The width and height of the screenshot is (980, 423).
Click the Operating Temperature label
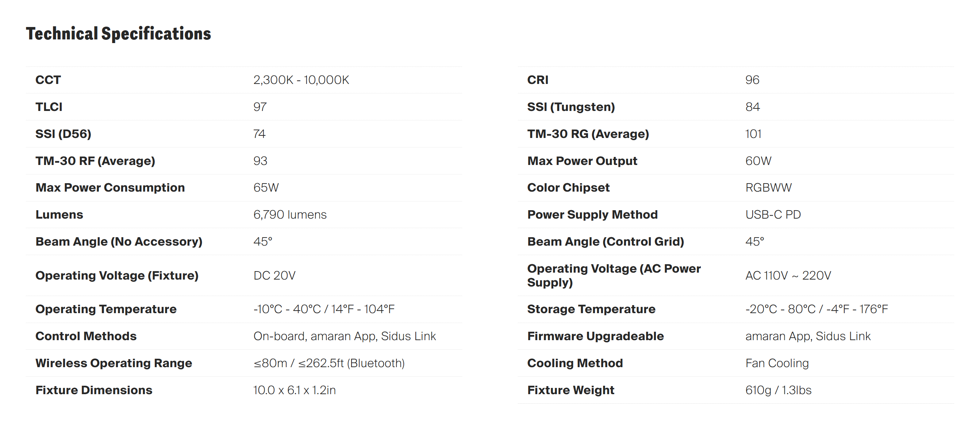click(x=106, y=309)
